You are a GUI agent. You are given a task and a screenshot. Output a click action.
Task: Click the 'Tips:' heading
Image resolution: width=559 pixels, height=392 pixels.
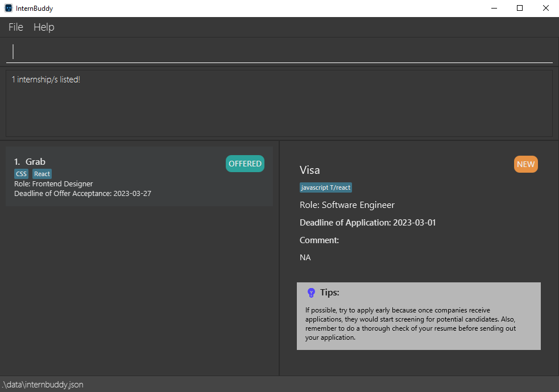click(329, 293)
